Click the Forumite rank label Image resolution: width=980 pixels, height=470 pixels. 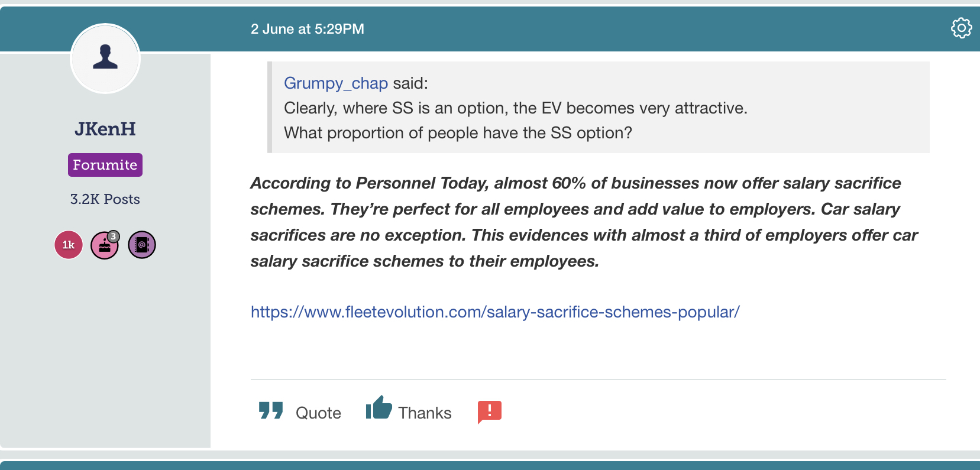coord(105,165)
